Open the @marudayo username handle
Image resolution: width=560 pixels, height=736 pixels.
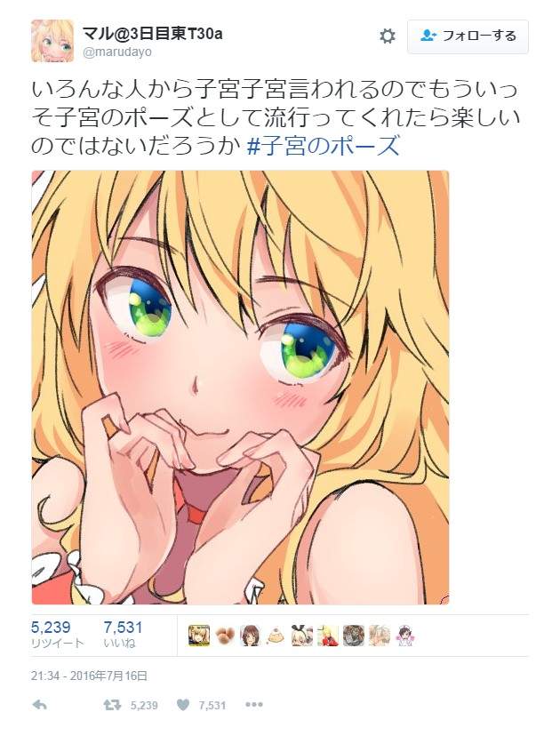[x=116, y=52]
